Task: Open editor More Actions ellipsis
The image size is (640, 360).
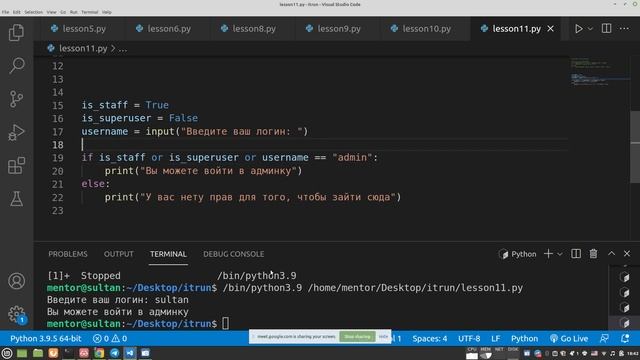Action: [x=624, y=29]
